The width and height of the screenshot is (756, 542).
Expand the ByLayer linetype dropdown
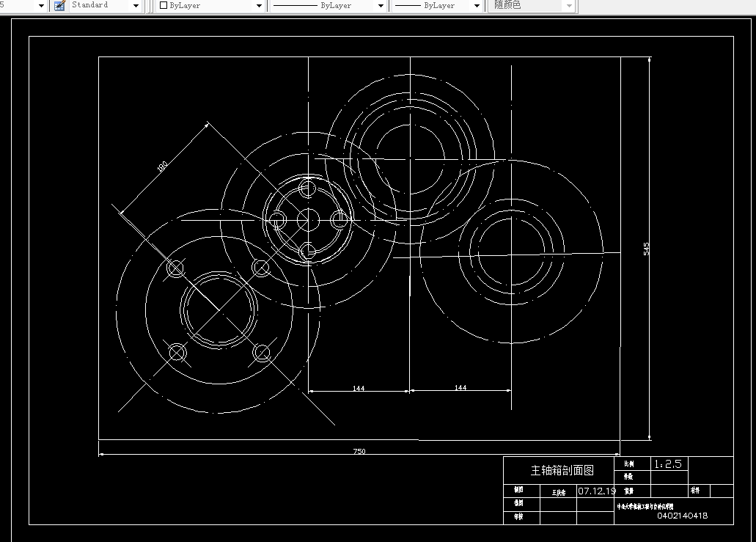pos(381,6)
